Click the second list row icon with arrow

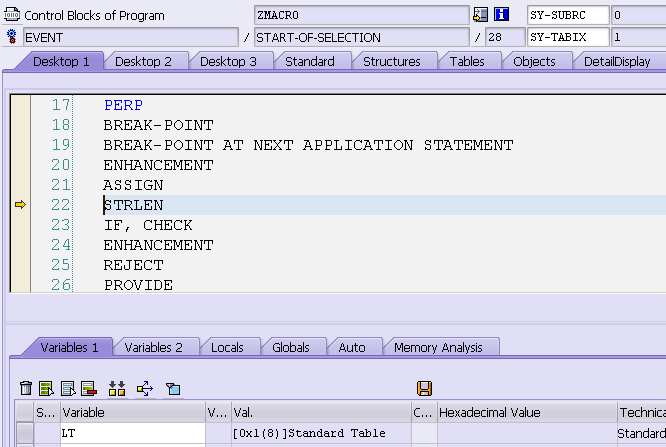(x=68, y=388)
